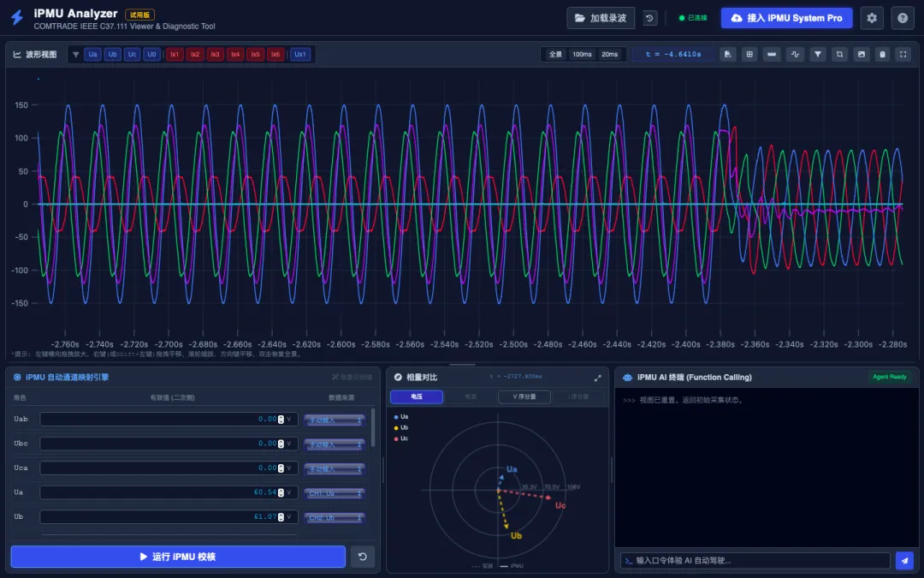
Task: Click the Ua 60.54 value stepper arrows
Action: pyautogui.click(x=281, y=492)
